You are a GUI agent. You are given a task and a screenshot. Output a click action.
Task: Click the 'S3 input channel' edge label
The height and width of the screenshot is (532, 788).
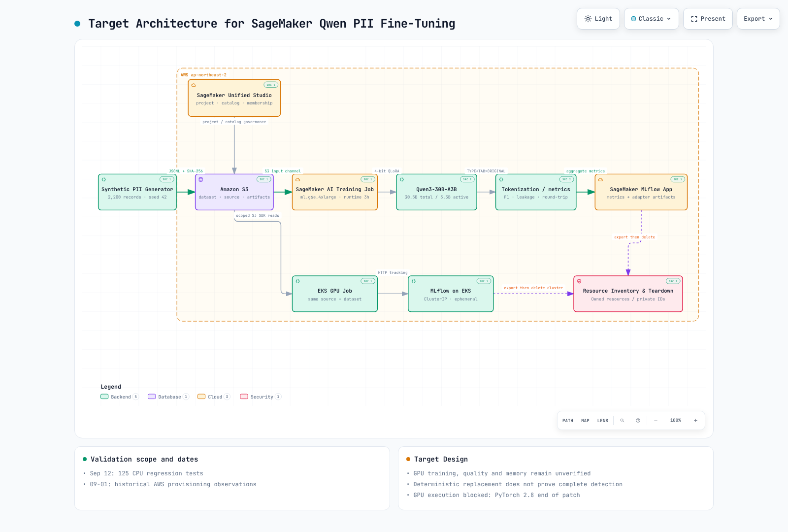pyautogui.click(x=283, y=171)
